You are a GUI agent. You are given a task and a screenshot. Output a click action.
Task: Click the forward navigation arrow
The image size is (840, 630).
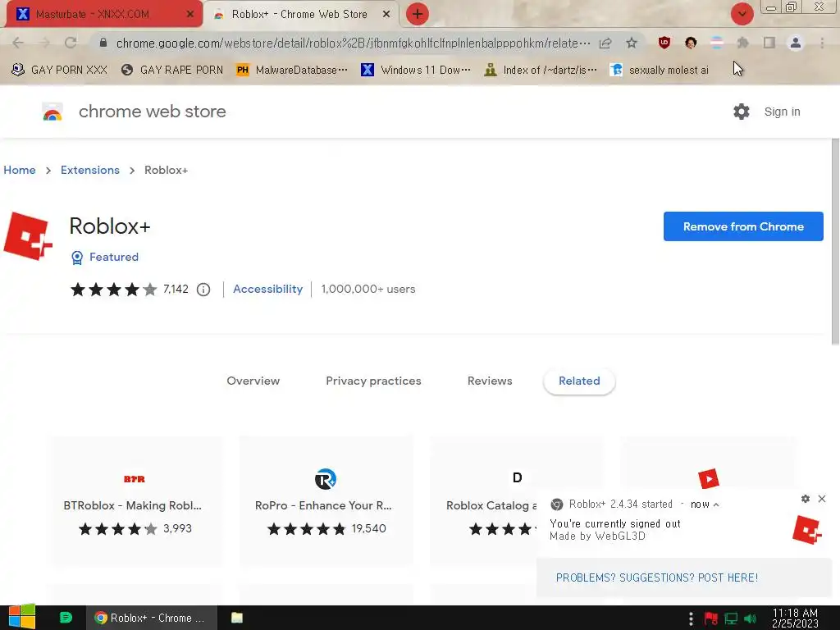(44, 43)
